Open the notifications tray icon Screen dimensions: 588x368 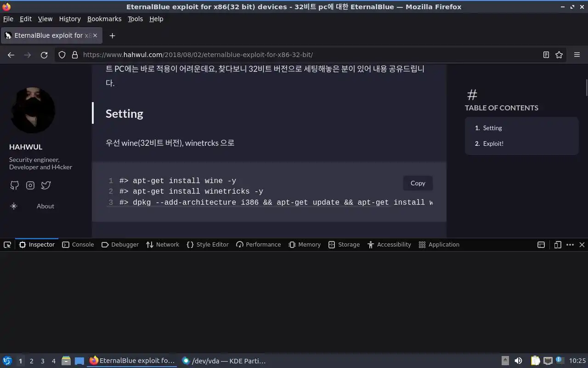tap(560, 361)
